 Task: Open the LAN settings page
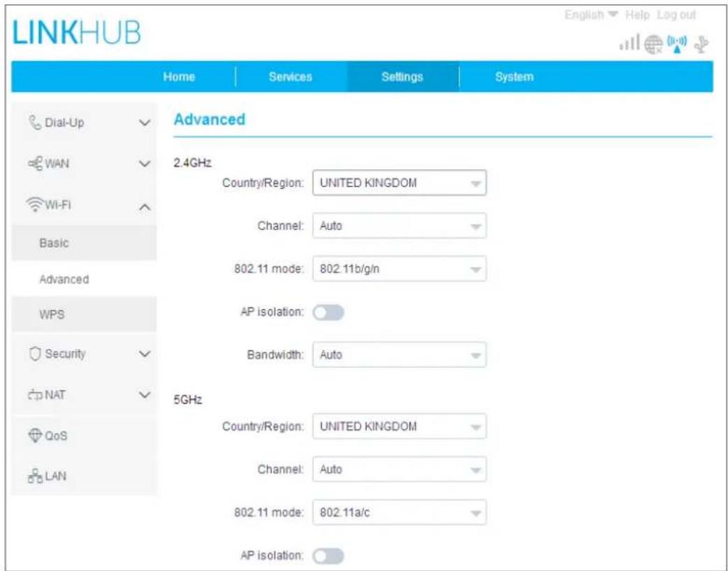click(x=84, y=476)
